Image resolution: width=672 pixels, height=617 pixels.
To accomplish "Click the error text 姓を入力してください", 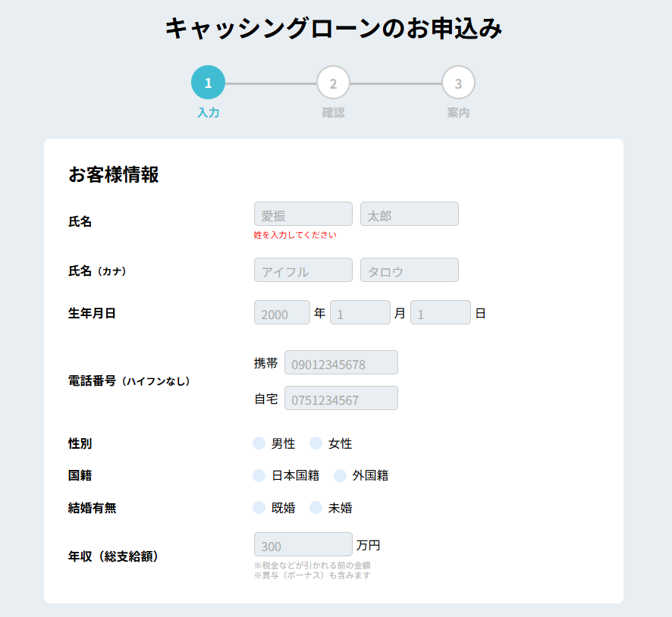I will point(295,235).
